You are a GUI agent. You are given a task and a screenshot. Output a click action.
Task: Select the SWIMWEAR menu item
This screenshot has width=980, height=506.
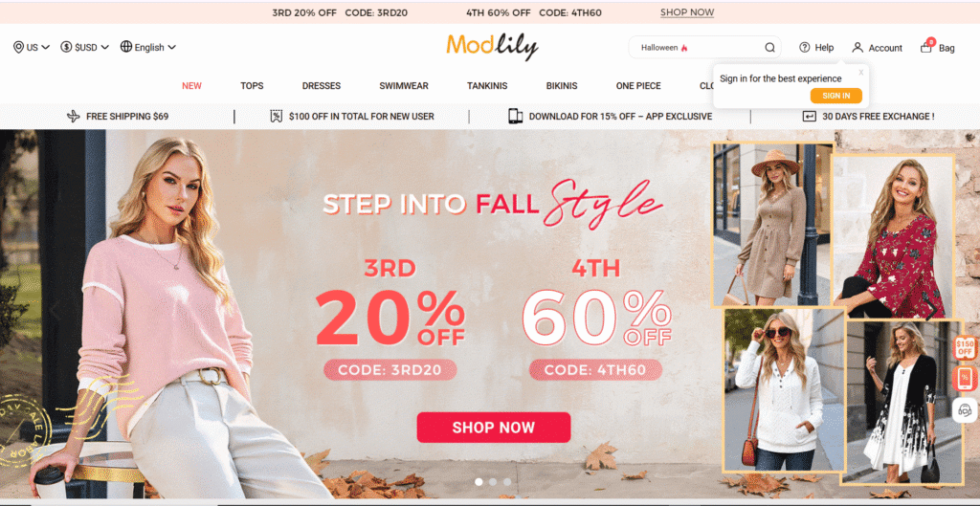point(404,86)
